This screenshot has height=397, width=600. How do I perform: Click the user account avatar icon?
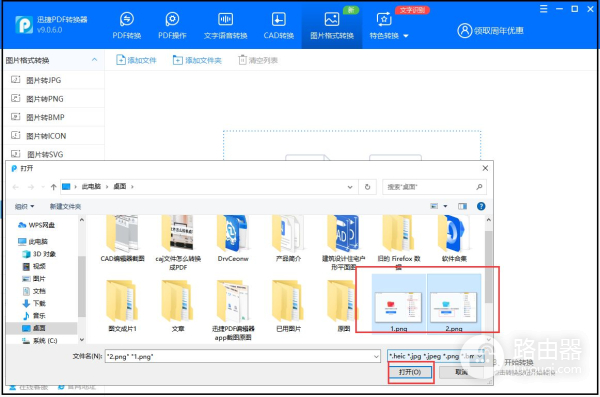[x=465, y=31]
